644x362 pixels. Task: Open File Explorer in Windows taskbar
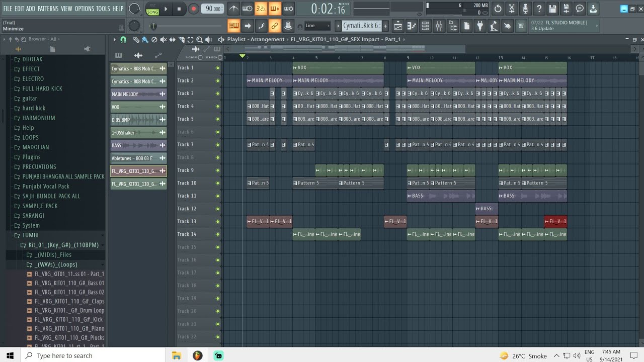click(x=177, y=355)
